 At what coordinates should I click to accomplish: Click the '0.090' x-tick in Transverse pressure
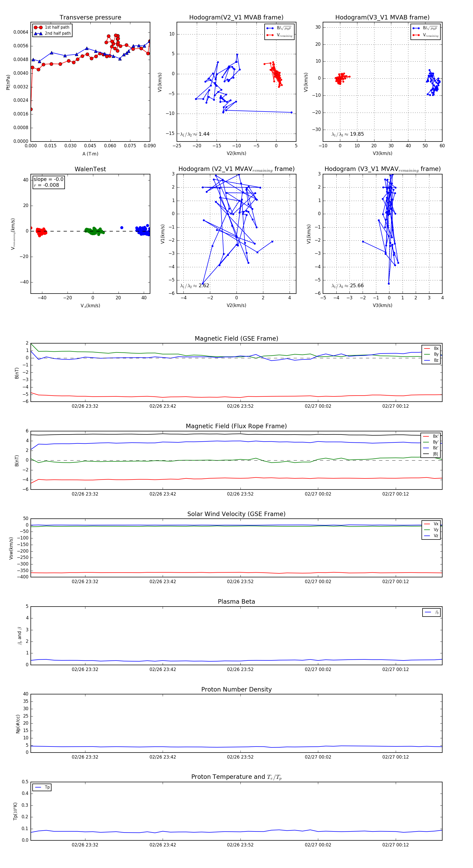(150, 146)
